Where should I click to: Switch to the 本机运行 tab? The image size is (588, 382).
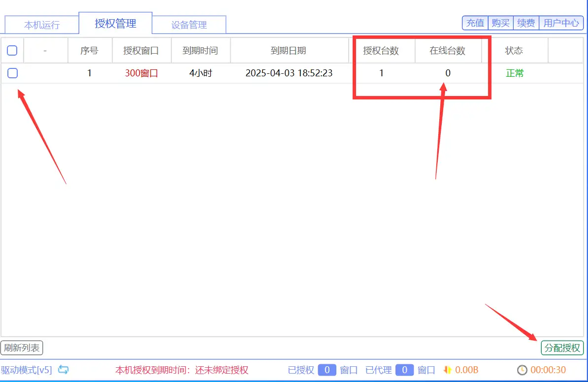(x=42, y=25)
